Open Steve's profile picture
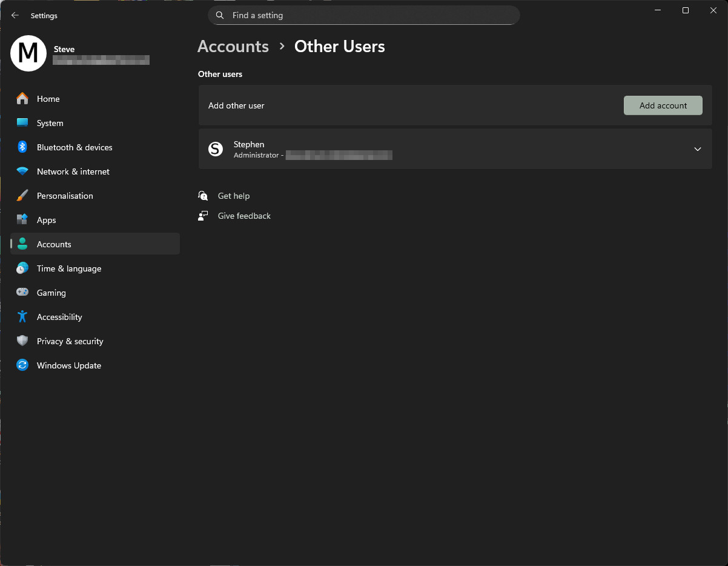This screenshot has height=566, width=728. [x=28, y=53]
